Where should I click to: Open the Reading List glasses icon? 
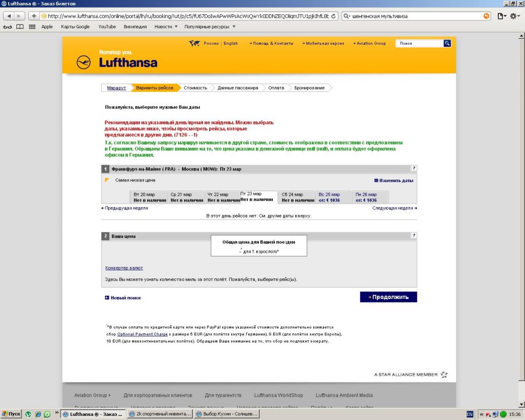tap(7, 27)
